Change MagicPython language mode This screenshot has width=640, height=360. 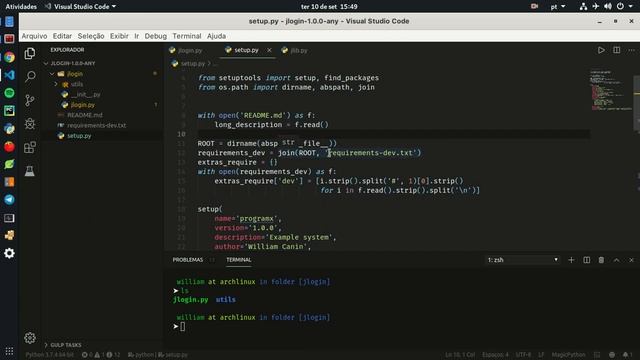pos(568,355)
